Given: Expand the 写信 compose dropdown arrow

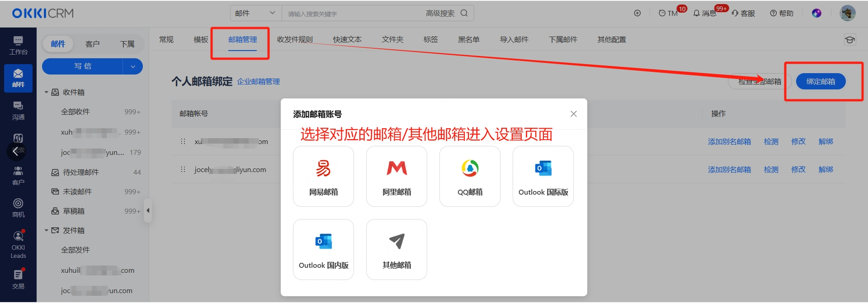Looking at the screenshot, I should tap(133, 66).
